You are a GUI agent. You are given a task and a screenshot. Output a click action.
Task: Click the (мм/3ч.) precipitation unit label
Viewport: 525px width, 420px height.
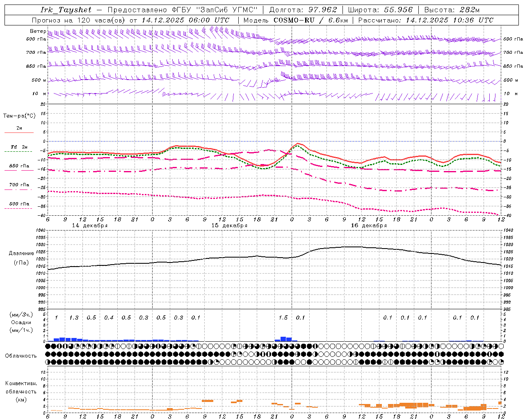tap(21, 315)
